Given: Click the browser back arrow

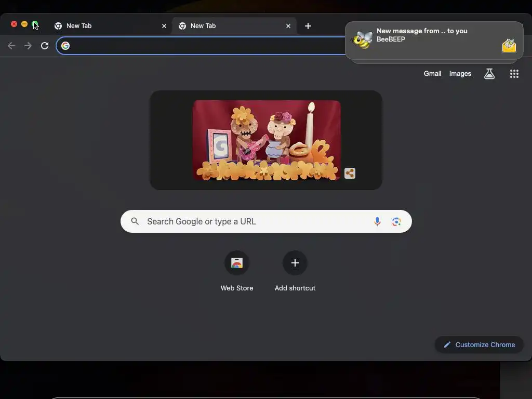Looking at the screenshot, I should click(x=11, y=46).
